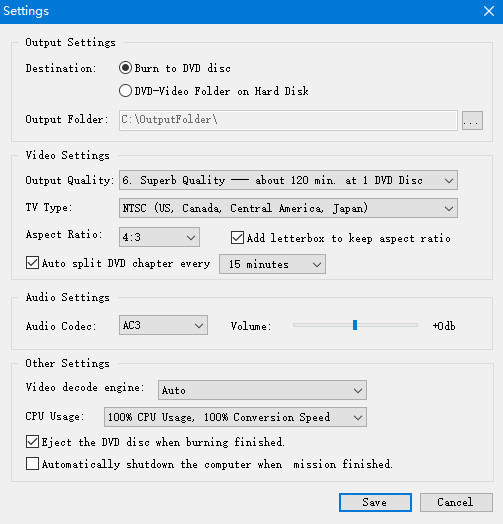Toggle Add letterbox to keep aspect ratio
Screen dimensions: 503x524
pos(237,238)
